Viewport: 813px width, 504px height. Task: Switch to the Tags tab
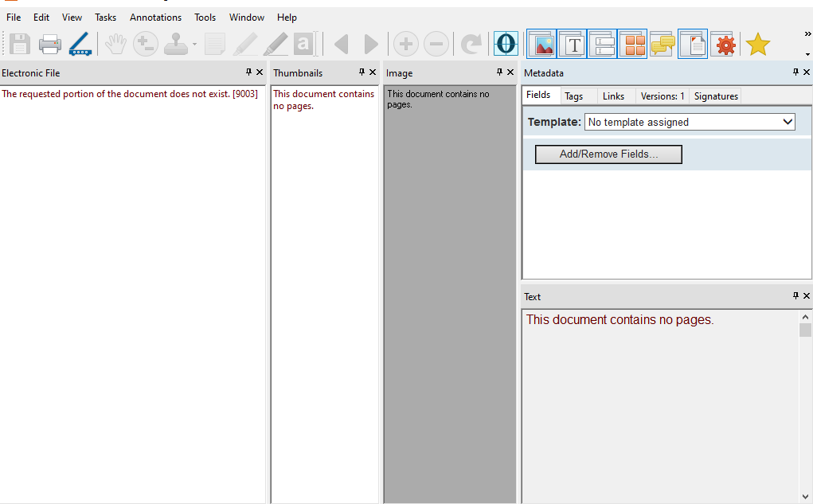(573, 96)
